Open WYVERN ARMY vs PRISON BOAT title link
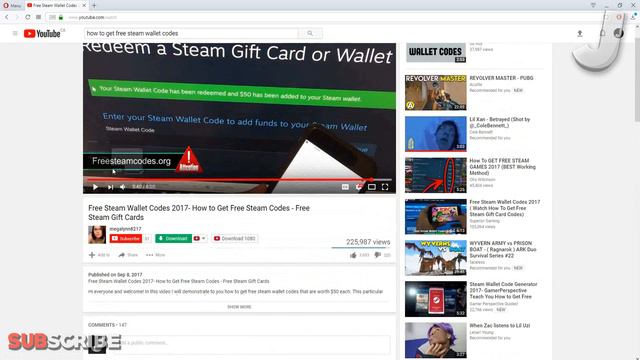This screenshot has height=360, width=640. point(503,249)
